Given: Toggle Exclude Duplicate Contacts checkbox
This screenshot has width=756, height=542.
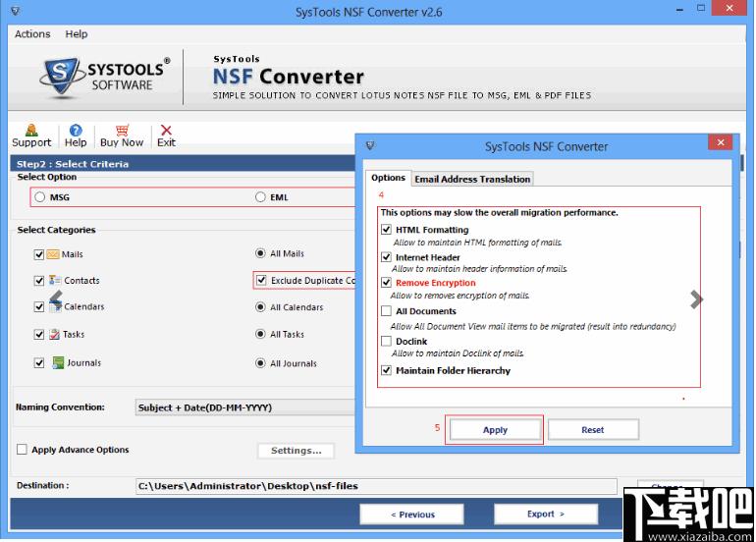Looking at the screenshot, I should tap(261, 280).
